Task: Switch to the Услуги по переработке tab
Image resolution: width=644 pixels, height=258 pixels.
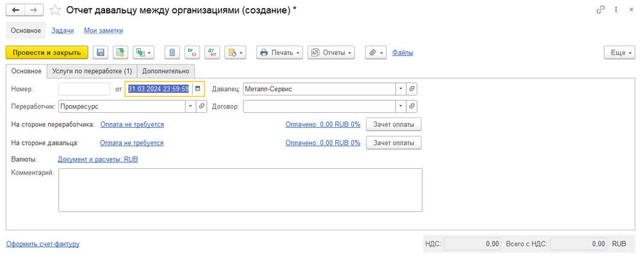Action: tap(92, 71)
